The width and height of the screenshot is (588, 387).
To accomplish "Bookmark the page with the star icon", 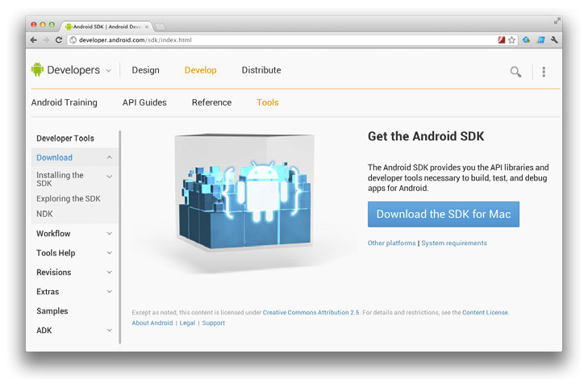I will coord(511,40).
